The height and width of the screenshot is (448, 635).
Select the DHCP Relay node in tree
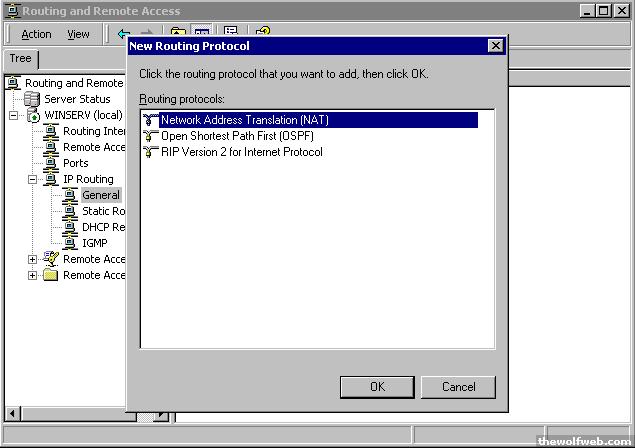coord(102,227)
